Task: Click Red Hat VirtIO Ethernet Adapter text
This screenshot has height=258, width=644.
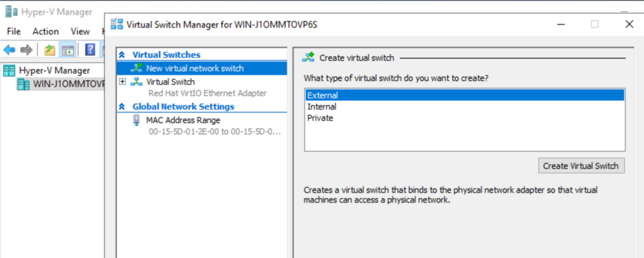Action: click(x=207, y=93)
